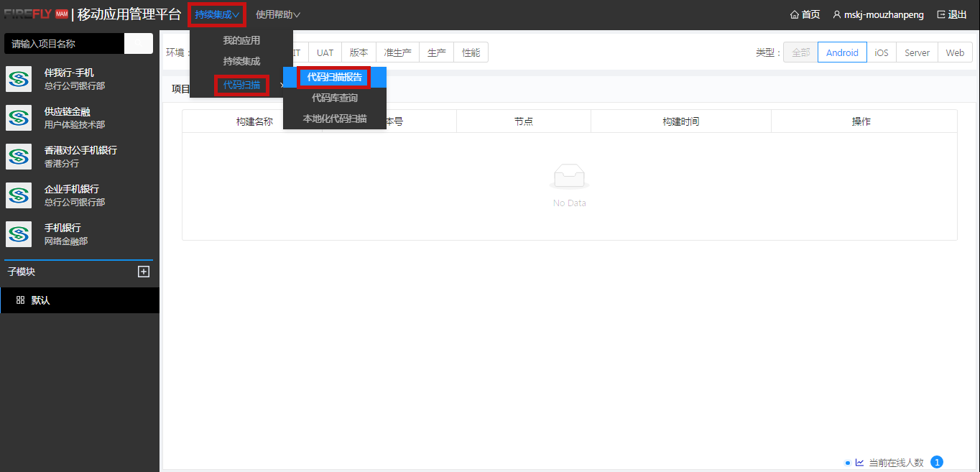Open 代码扫描报告 from the submenu
Viewport: 980px width, 472px height.
(335, 77)
